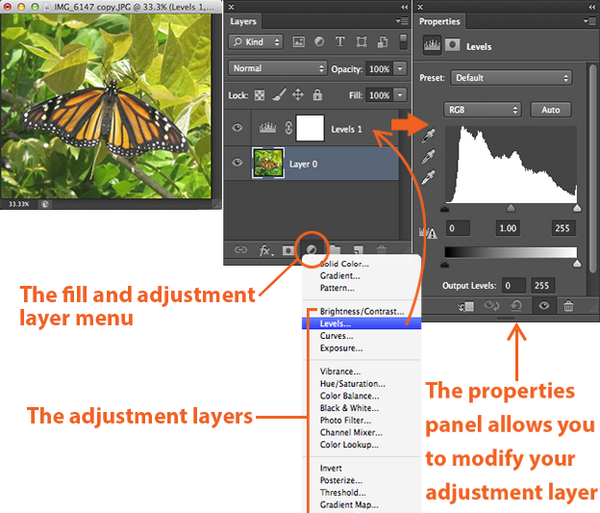
Task: Click the midtone 1.00 input field
Action: click(508, 228)
